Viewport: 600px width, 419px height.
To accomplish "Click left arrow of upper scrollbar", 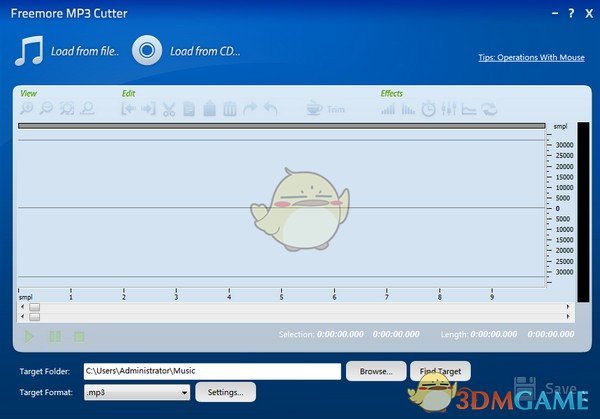I will pyautogui.click(x=23, y=307).
